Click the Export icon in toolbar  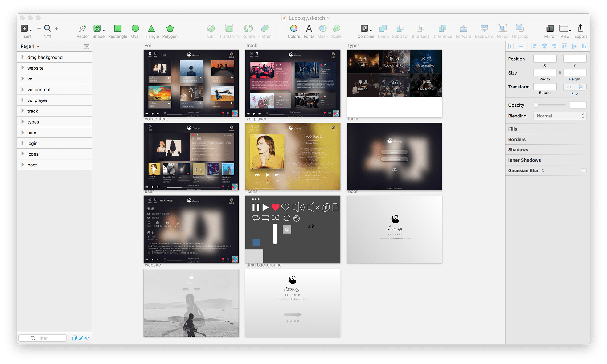[x=580, y=29]
